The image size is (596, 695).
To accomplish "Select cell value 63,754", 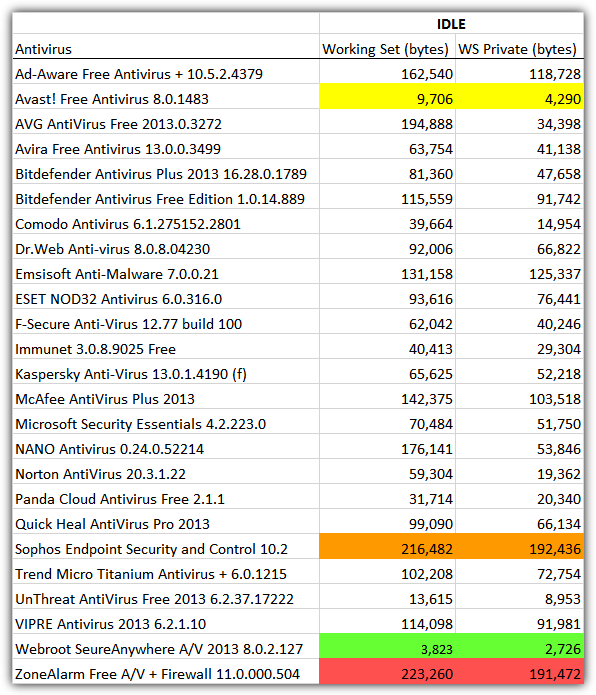I will point(431,149).
